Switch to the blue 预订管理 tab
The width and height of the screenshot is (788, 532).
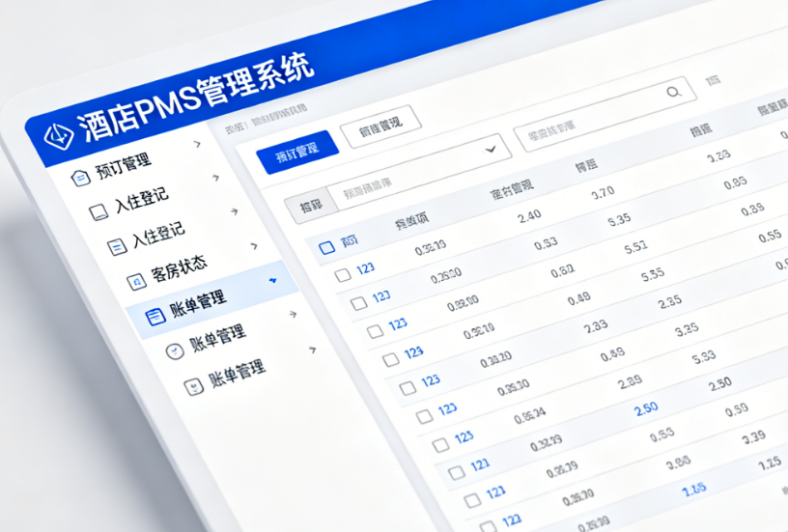click(x=297, y=152)
